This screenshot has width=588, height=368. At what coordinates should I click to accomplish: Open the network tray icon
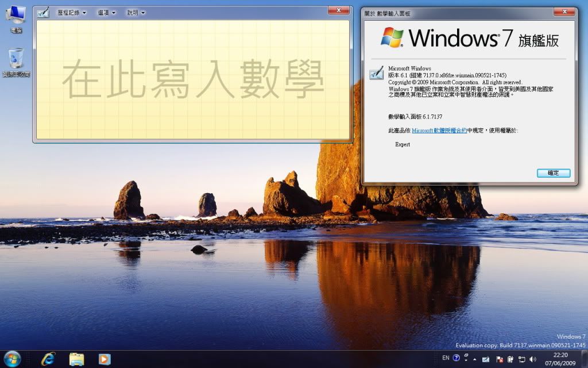point(521,359)
